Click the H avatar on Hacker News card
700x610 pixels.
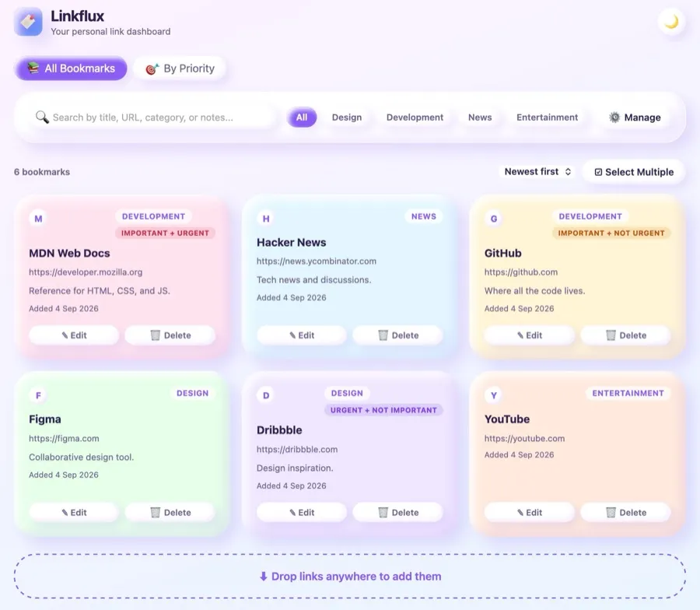[266, 219]
